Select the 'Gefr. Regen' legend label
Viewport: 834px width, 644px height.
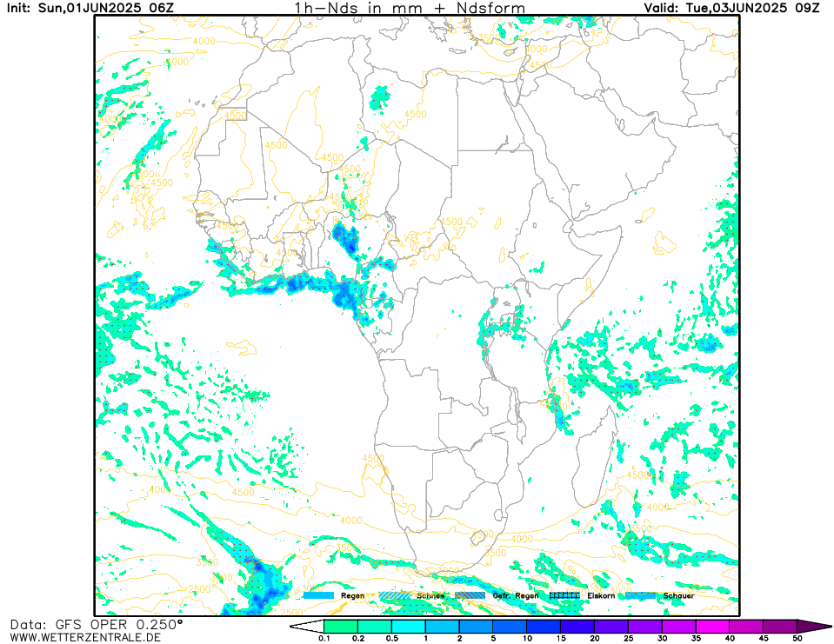pyautogui.click(x=516, y=595)
